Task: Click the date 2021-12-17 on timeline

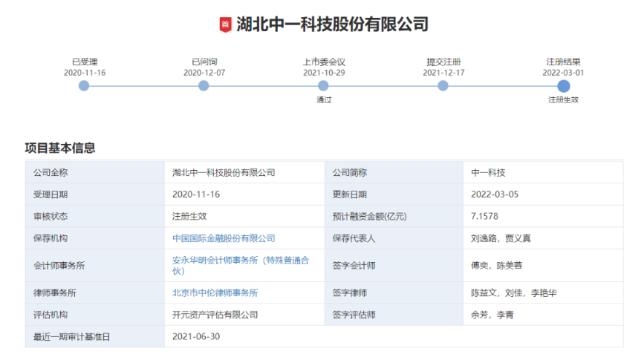Action: pos(443,73)
